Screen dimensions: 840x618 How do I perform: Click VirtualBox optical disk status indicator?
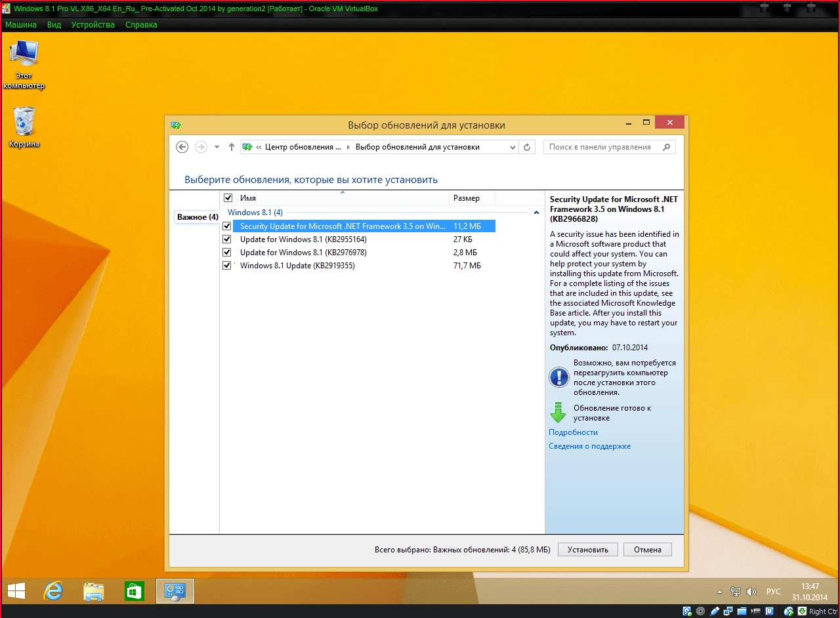700,611
